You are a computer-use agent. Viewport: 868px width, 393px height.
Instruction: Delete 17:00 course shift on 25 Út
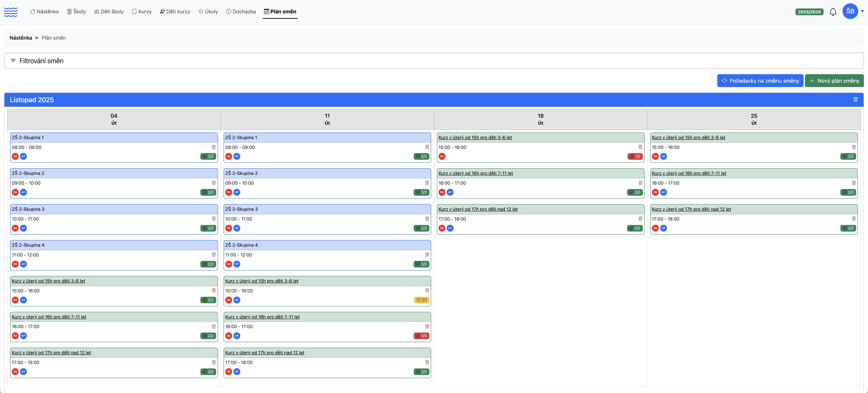click(854, 219)
